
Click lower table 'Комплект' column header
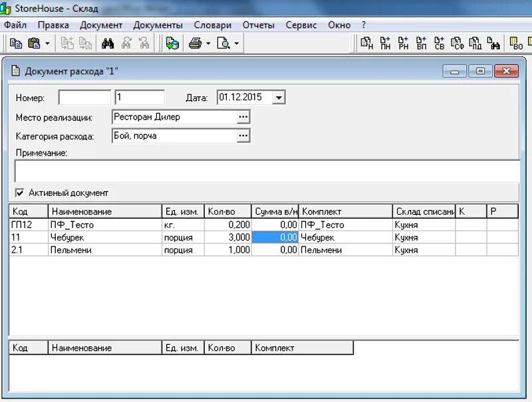pyautogui.click(x=303, y=348)
